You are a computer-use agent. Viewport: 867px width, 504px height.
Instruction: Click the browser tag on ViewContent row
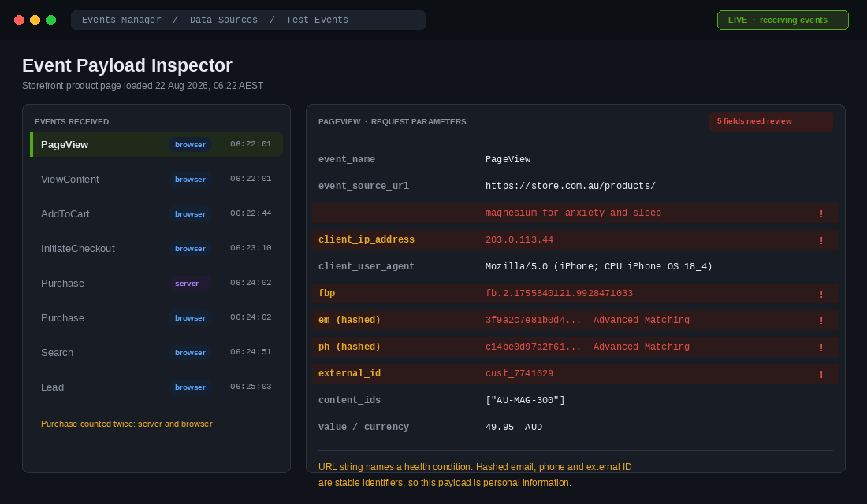pos(190,179)
